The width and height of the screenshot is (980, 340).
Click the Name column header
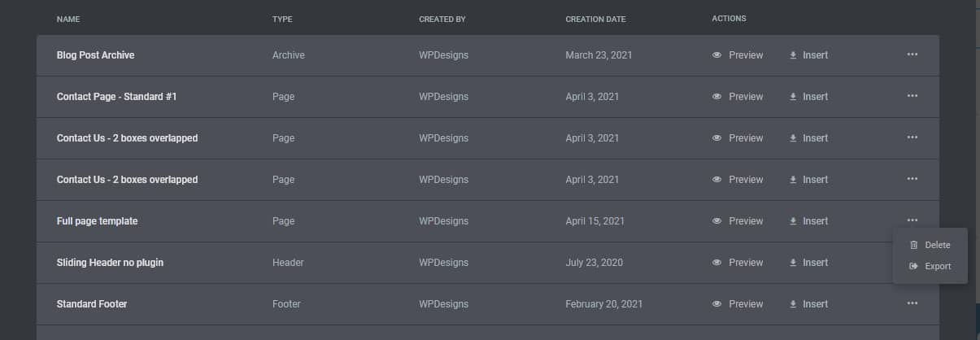68,19
